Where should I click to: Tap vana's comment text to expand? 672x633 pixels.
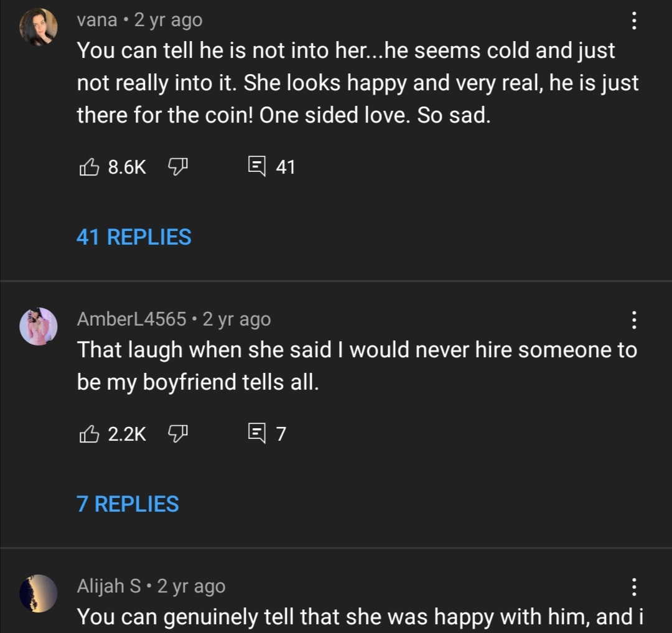click(x=358, y=83)
